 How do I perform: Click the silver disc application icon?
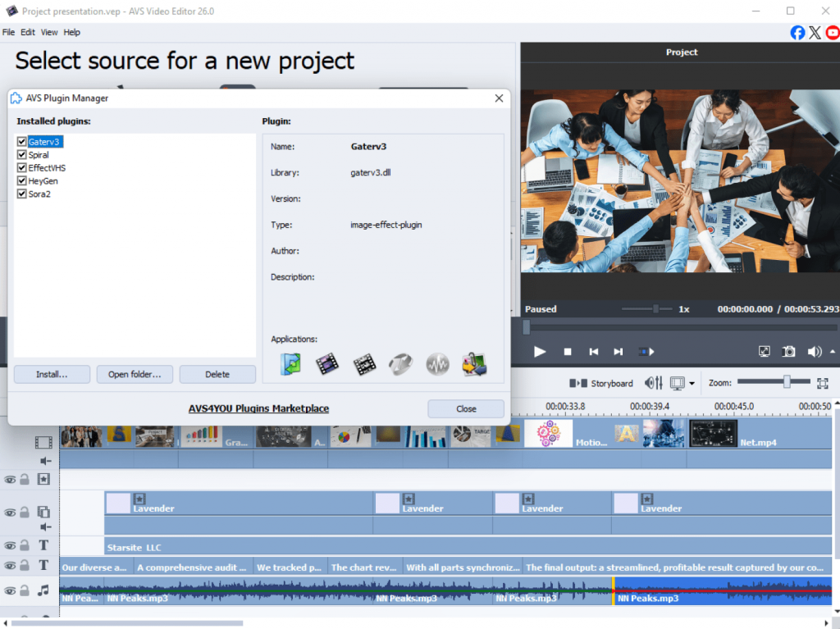[x=400, y=364]
